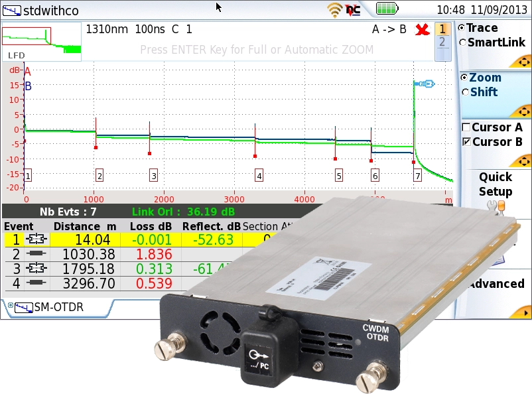Viewport: 532px width, 394px height.
Task: Click the 1310nm wavelength label
Action: [107, 29]
